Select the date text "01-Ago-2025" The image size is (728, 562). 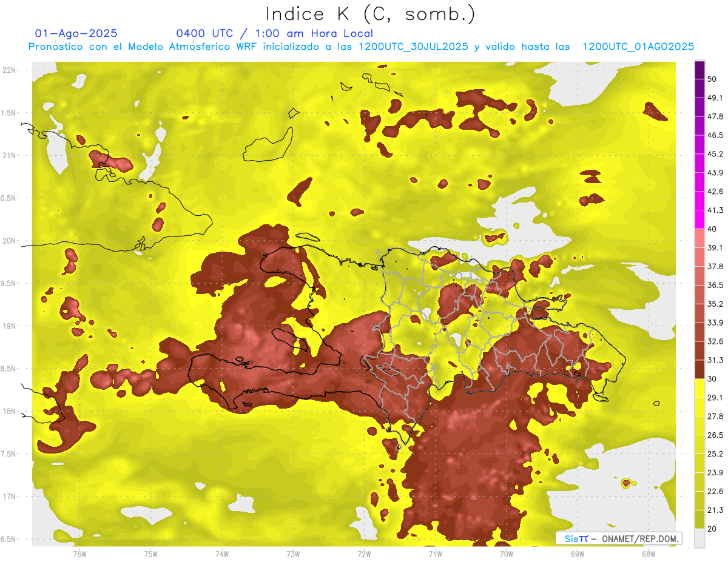(x=76, y=33)
